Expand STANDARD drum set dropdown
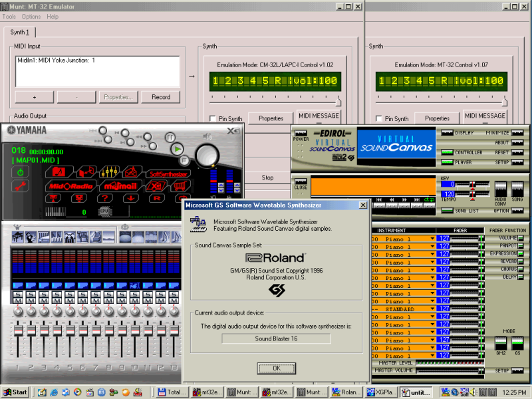The width and height of the screenshot is (532, 399). (432, 309)
